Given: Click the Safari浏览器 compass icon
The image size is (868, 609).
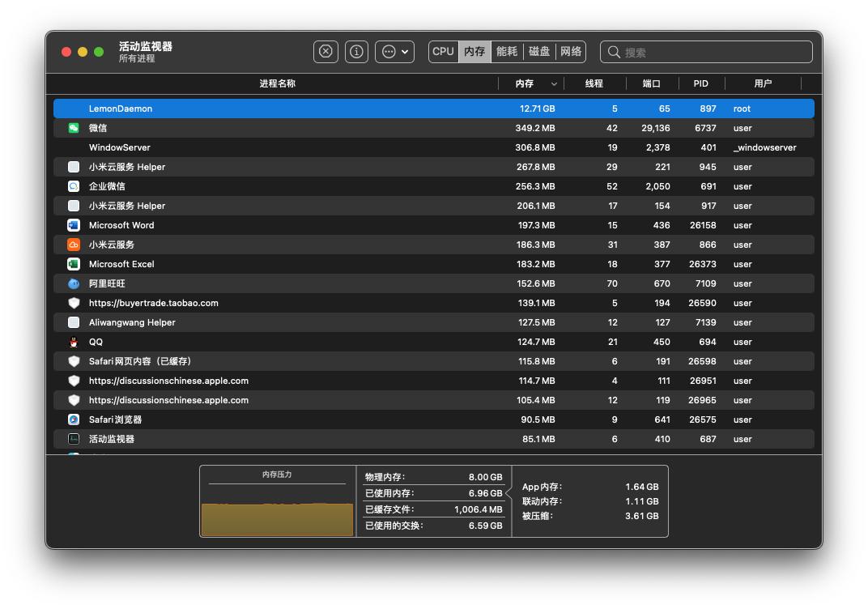Looking at the screenshot, I should 74,419.
